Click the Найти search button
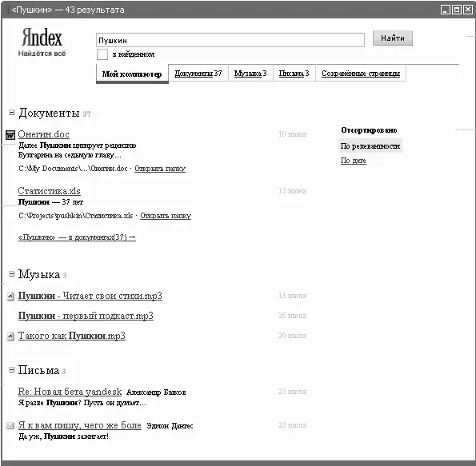 (x=393, y=38)
